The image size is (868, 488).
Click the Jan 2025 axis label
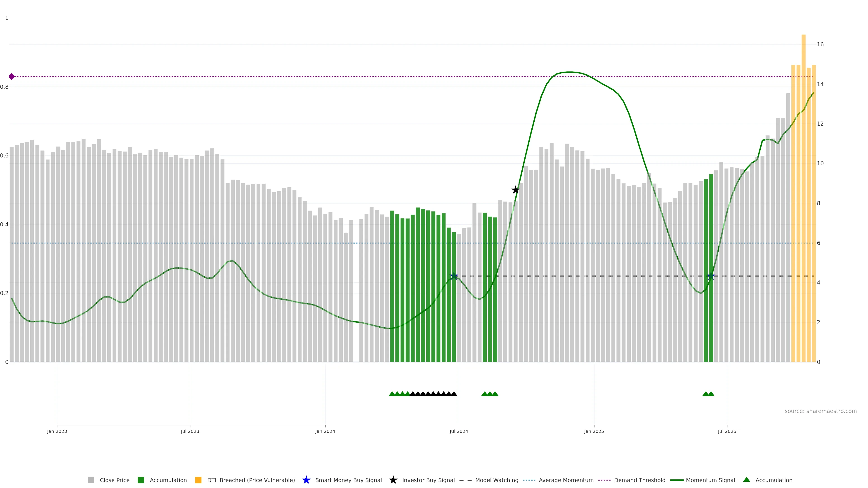pyautogui.click(x=594, y=431)
